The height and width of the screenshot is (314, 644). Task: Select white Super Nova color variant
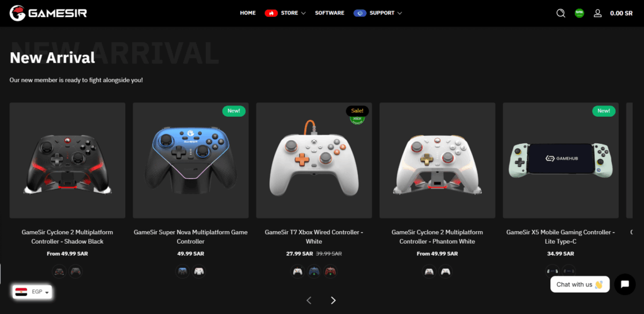(x=199, y=271)
